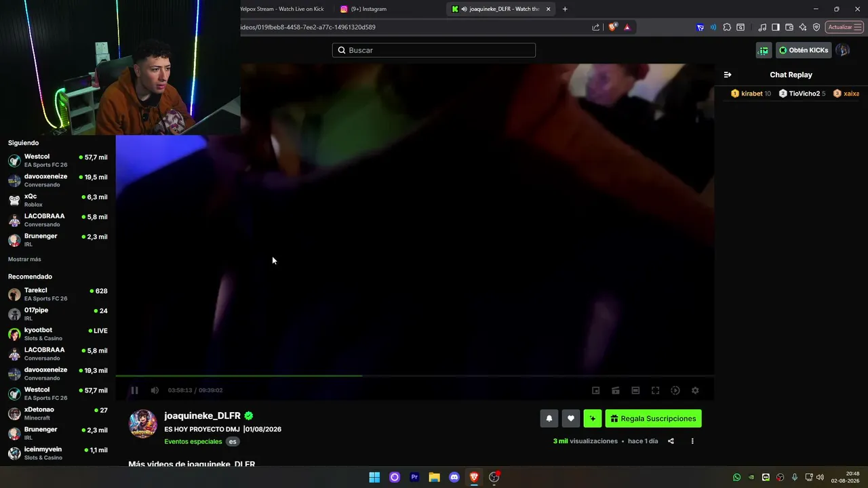Focus the Buscar search field

[434, 50]
